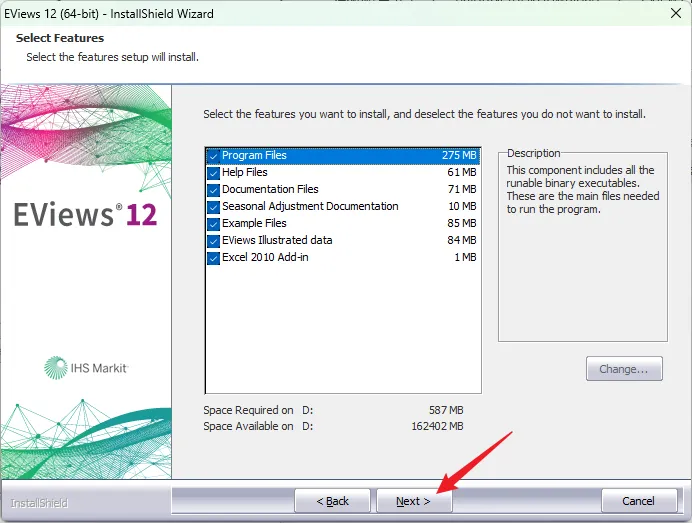This screenshot has height=523, width=692.
Task: Click the 84 MB size value
Action: (462, 240)
